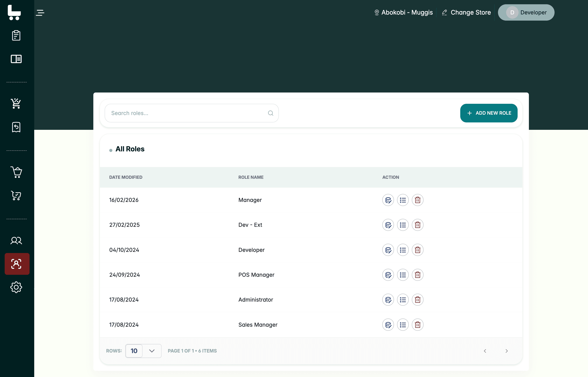View permissions list for Administrator
Image resolution: width=588 pixels, height=377 pixels.
pyautogui.click(x=403, y=300)
